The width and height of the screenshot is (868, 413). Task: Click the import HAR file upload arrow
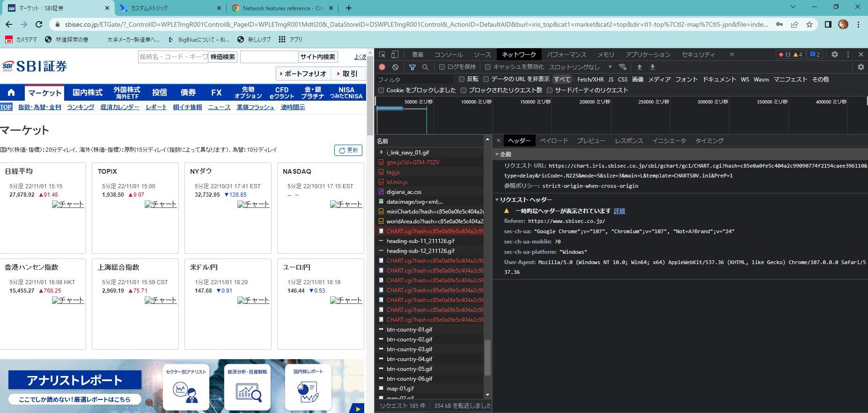(x=639, y=67)
